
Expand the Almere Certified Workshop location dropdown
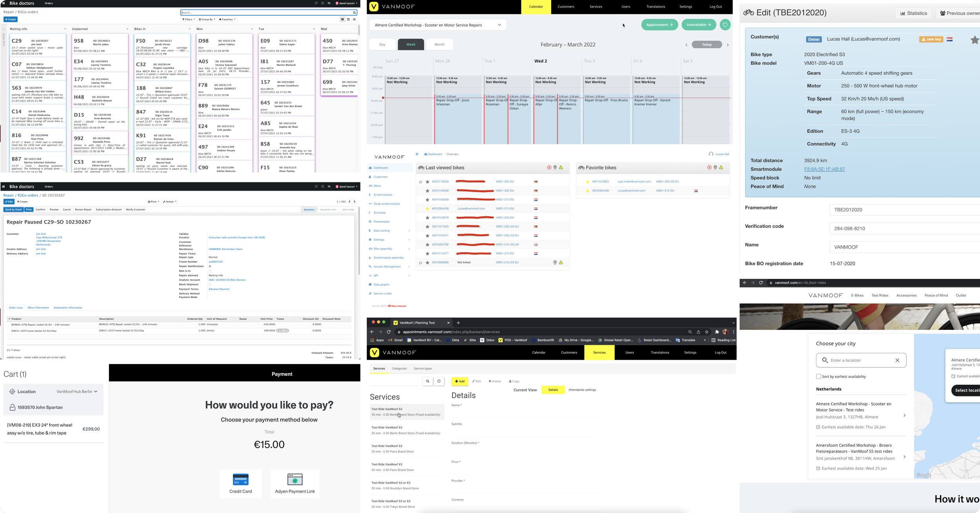[x=499, y=25]
